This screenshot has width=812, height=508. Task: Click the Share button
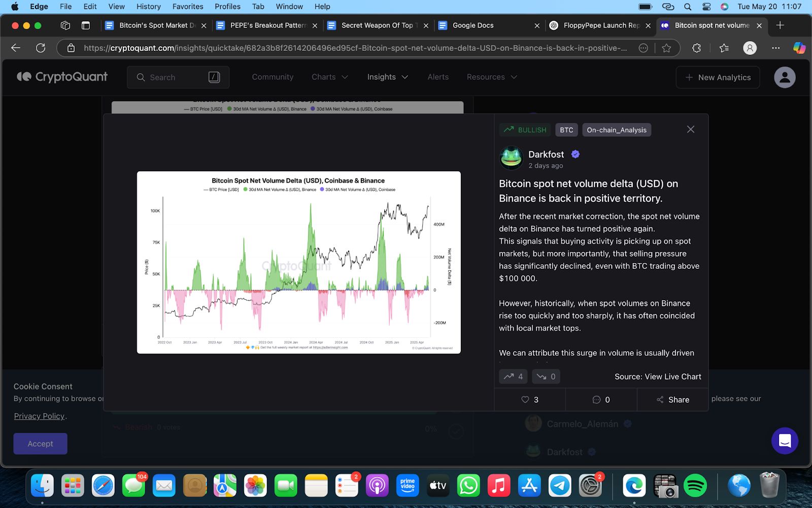point(673,400)
